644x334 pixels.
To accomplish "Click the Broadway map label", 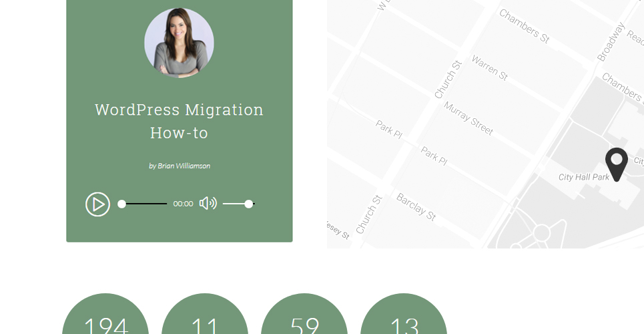I will (x=611, y=42).
